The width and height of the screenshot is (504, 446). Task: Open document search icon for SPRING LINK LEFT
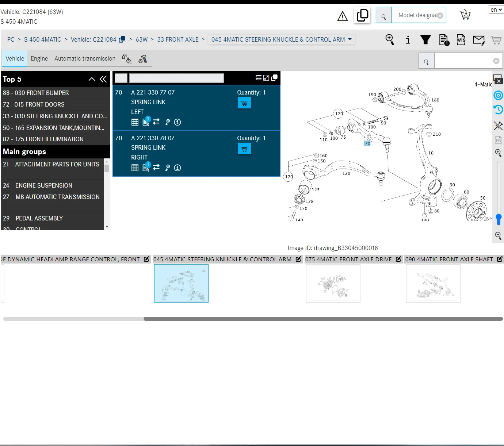(x=146, y=122)
